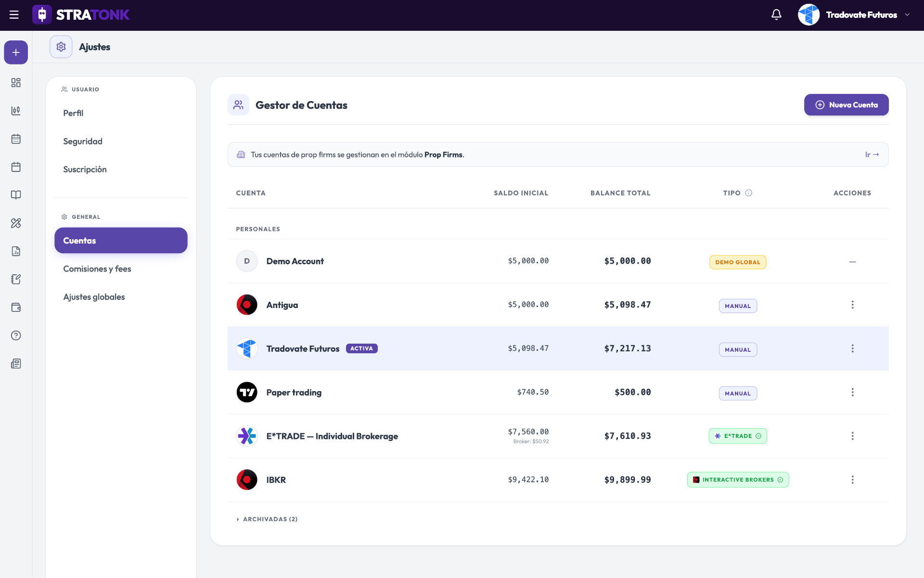Go to Seguridad settings
This screenshot has width=924, height=578.
point(121,141)
